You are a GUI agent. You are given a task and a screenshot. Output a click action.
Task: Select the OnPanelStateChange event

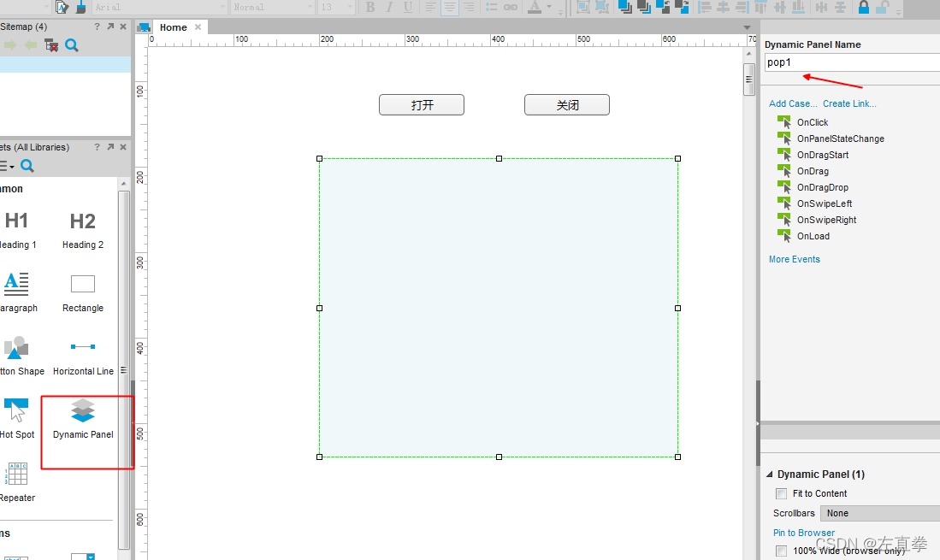[x=831, y=139]
